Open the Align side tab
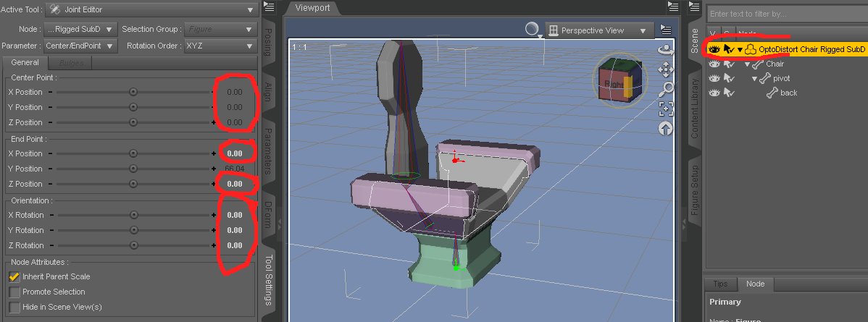This screenshot has height=322, width=868. (269, 92)
